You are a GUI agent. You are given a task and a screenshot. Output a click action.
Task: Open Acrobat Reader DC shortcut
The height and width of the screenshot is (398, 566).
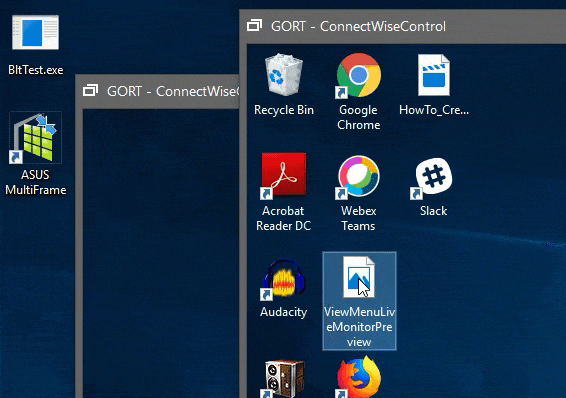pyautogui.click(x=284, y=175)
